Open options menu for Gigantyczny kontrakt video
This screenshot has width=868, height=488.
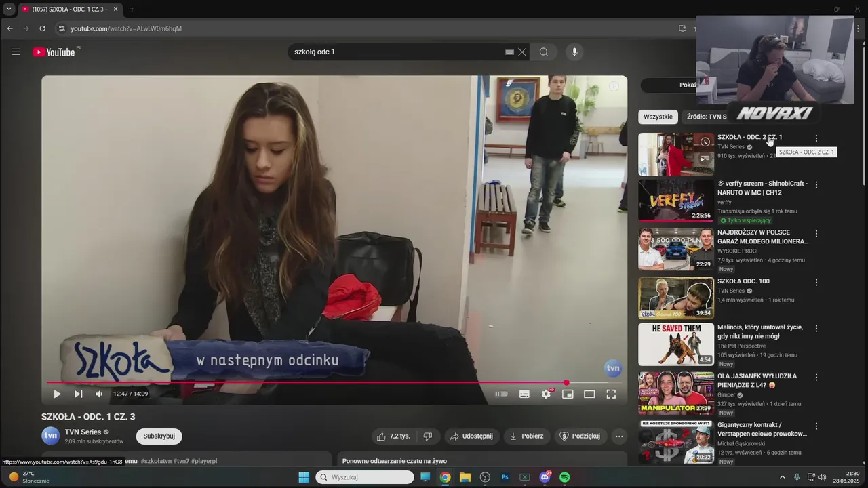[x=816, y=426]
